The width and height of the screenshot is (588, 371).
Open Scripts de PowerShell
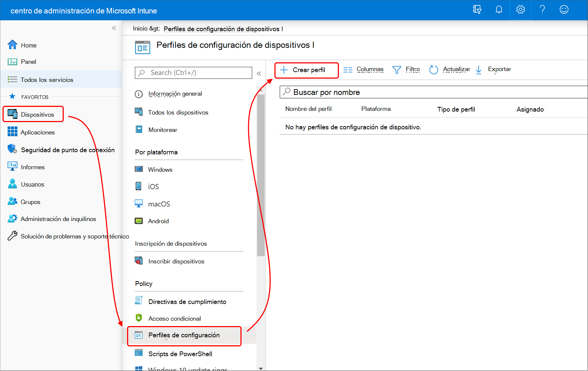coord(180,354)
